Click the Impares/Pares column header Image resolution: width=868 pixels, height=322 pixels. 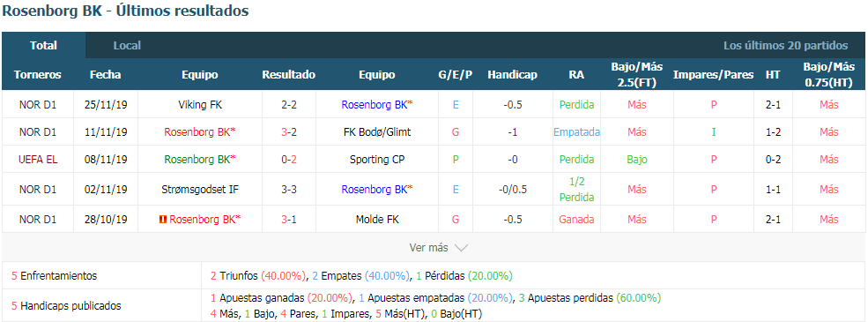(x=713, y=75)
